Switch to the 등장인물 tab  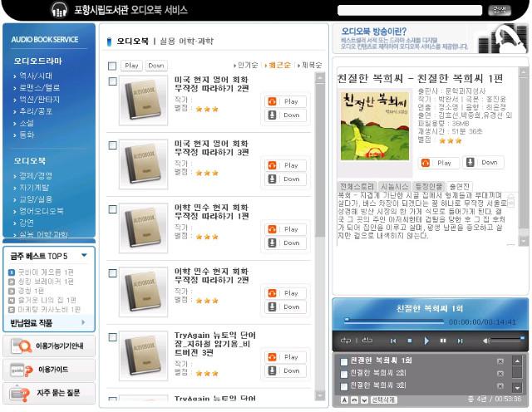point(429,187)
